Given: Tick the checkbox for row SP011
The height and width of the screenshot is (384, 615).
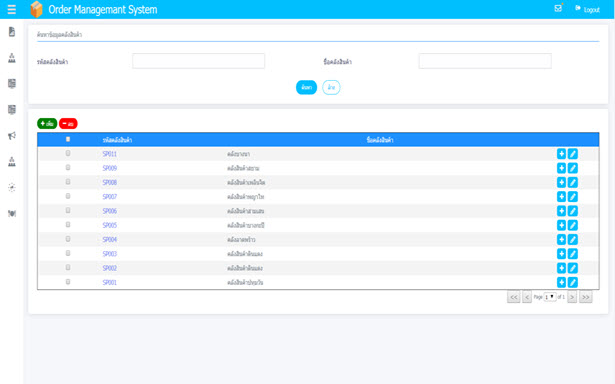Looking at the screenshot, I should coord(68,153).
